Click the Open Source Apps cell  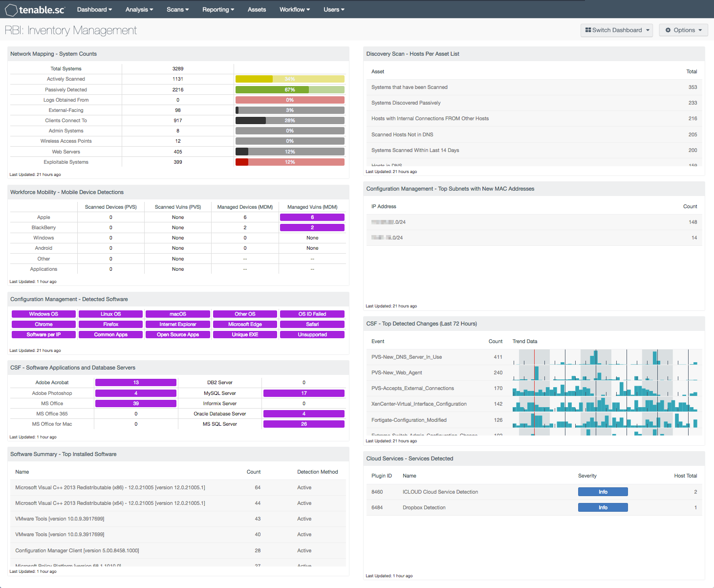[178, 334]
